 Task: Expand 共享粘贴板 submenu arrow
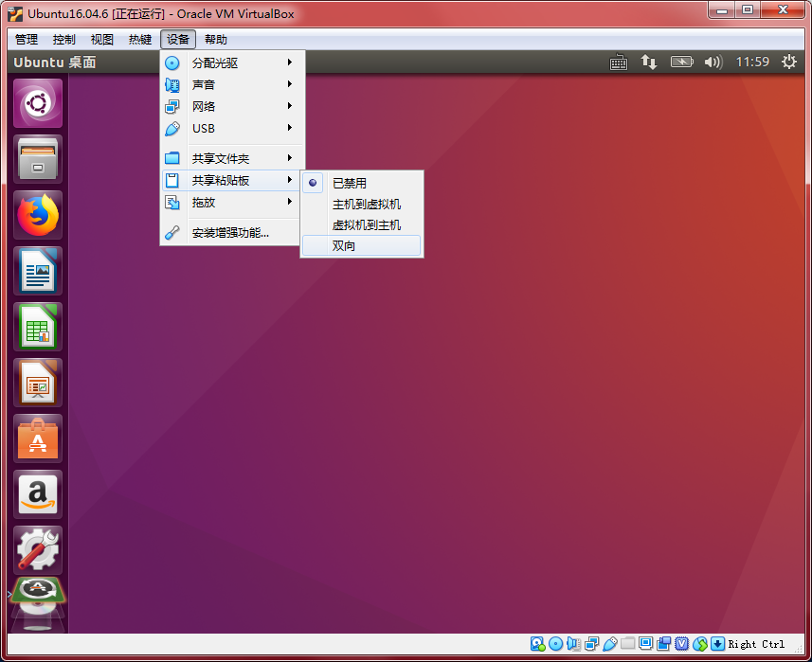(x=290, y=180)
